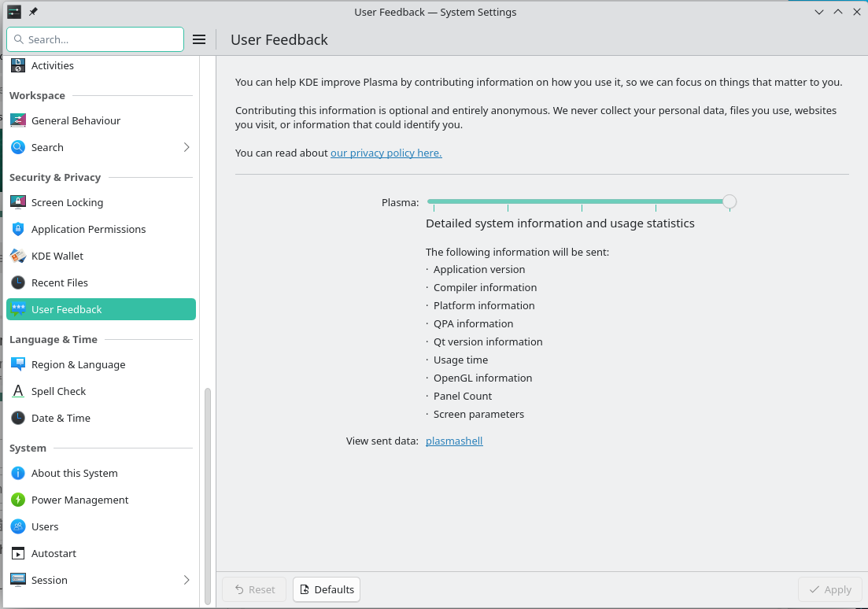This screenshot has height=609, width=868.
Task: Open Autostart sidebar label
Action: pyautogui.click(x=54, y=553)
